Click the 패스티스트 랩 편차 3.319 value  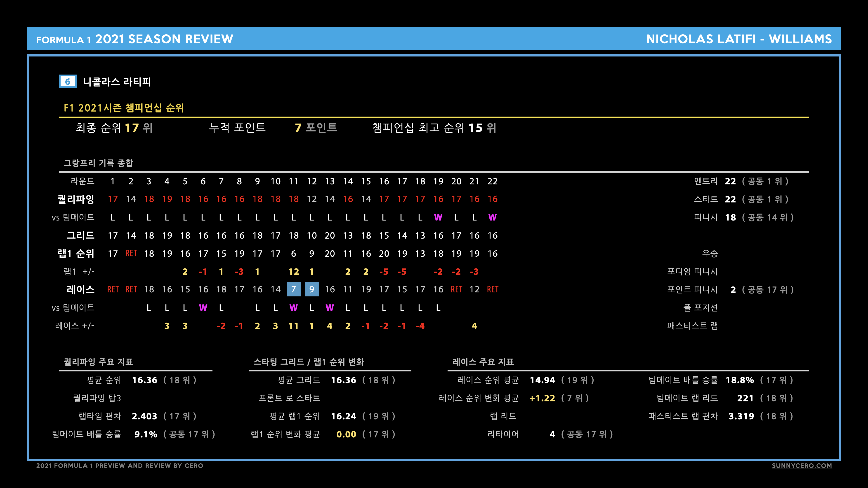(x=741, y=416)
